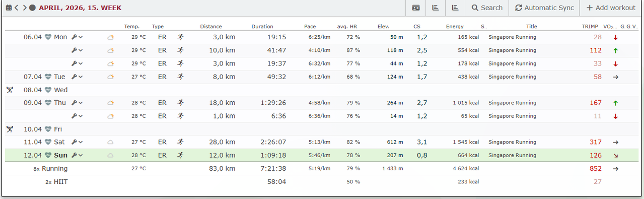Open Singapore Running title of the 1:09:18 run
The image size is (644, 199).
[512, 155]
